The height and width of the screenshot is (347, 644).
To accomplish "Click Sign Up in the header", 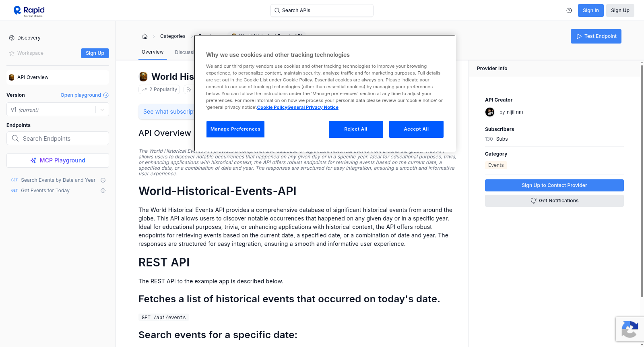I will (620, 10).
